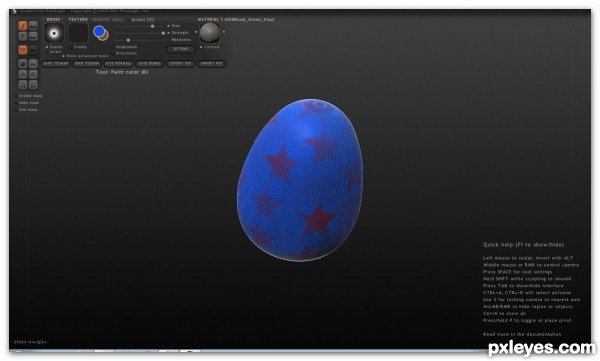Click the EXPORT PSD button
Viewport: 600px width, 361px height.
coord(181,64)
